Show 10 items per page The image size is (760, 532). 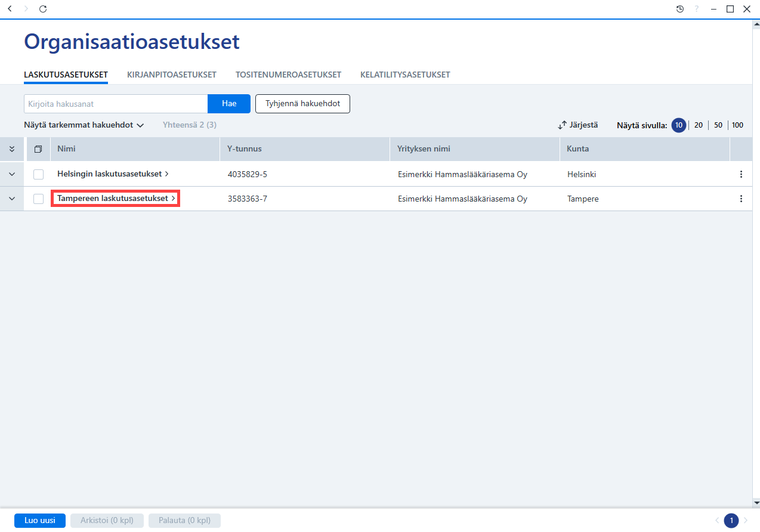click(x=678, y=125)
